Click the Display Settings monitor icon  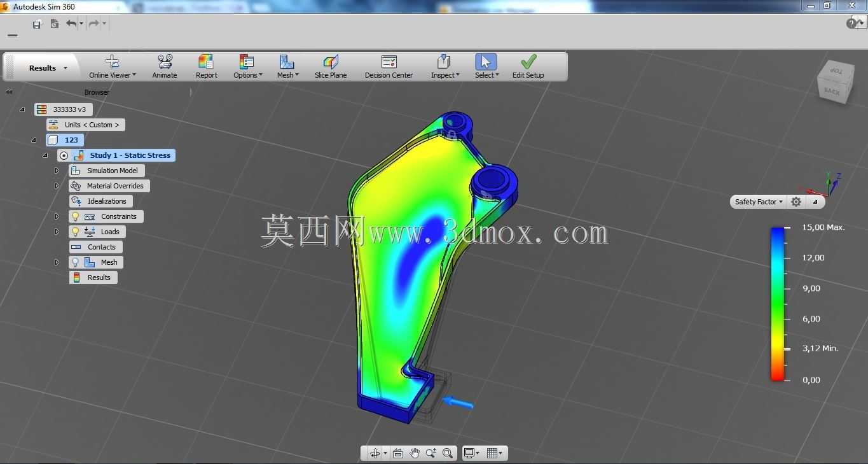pyautogui.click(x=469, y=453)
